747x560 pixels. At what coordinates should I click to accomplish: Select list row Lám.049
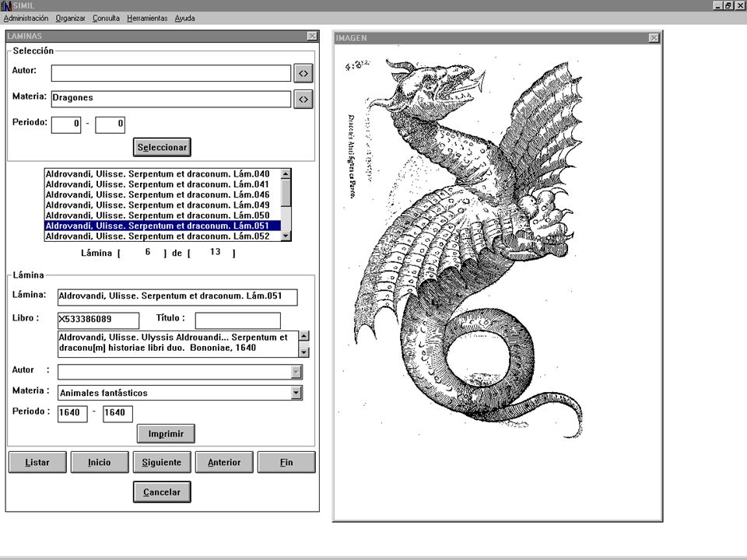click(x=163, y=205)
